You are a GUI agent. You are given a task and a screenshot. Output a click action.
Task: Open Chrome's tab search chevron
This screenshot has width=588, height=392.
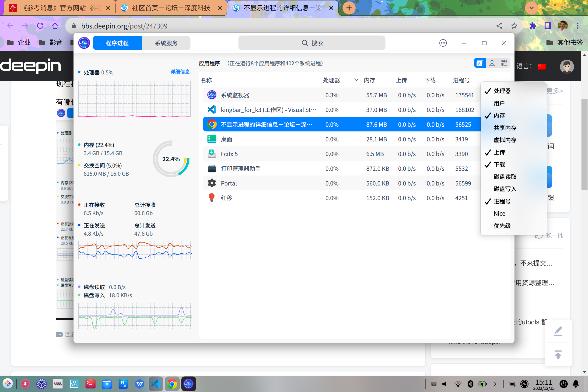531,8
